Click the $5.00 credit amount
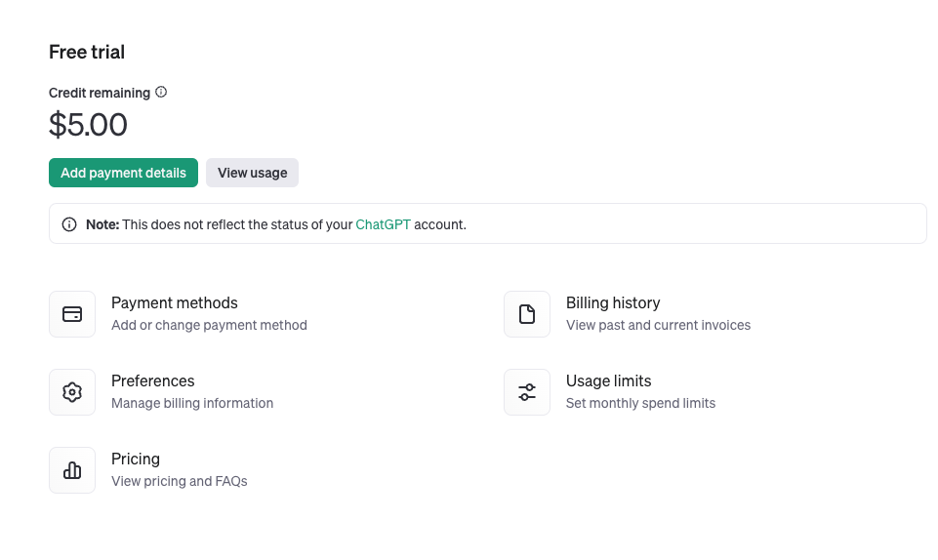The height and width of the screenshot is (560, 938). click(x=88, y=125)
